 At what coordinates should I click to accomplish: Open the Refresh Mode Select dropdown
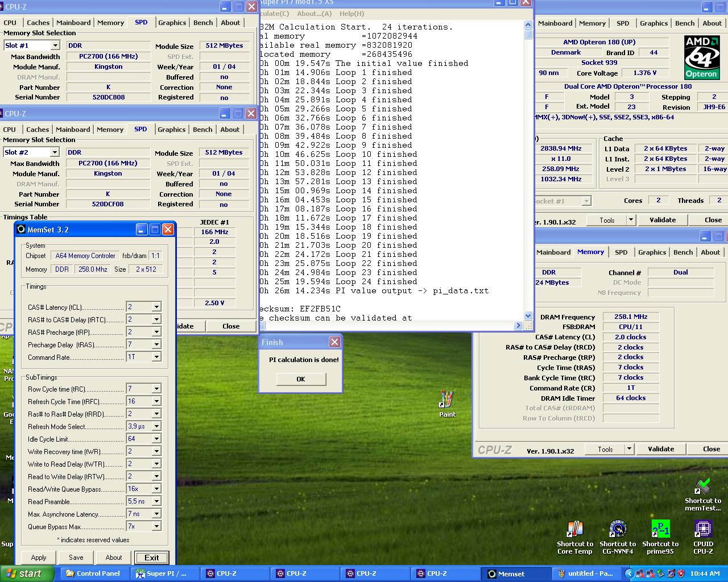tap(156, 426)
